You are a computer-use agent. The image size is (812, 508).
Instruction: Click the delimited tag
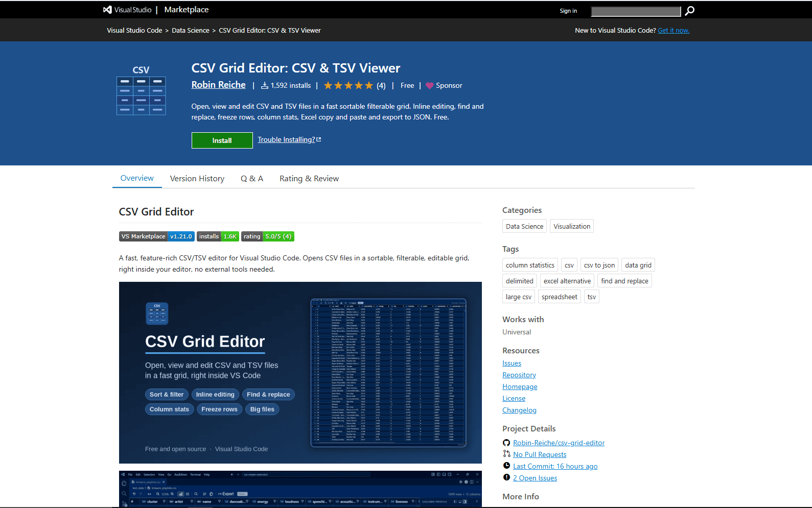click(520, 281)
